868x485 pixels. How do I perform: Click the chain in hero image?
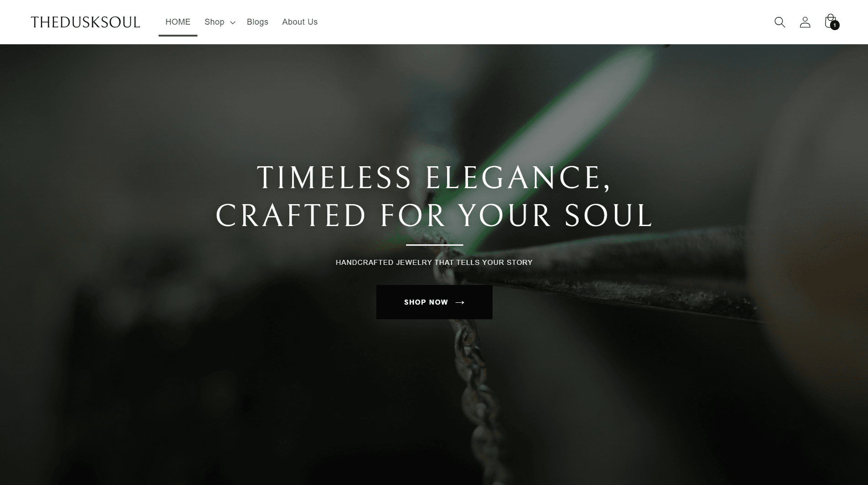tap(471, 374)
